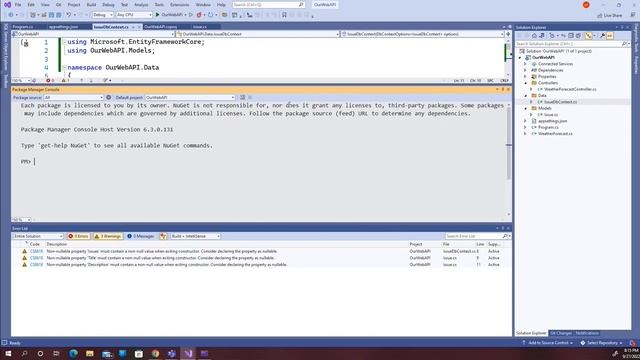Clear the Package Manager Console icon
This screenshot has height=360, width=640.
242,98
